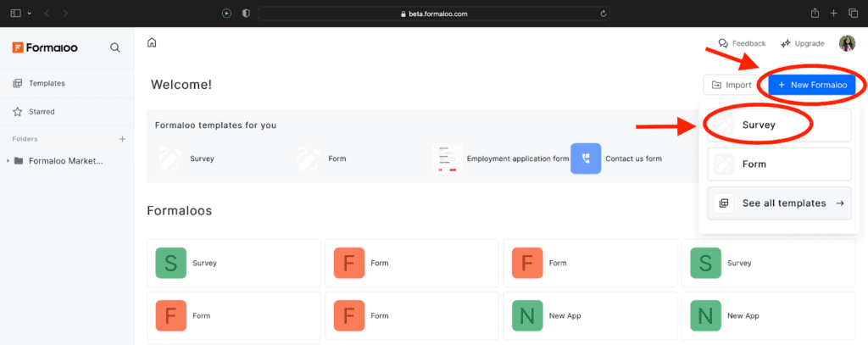Open the user profile avatar
Image resolution: width=868 pixels, height=345 pixels.
pyautogui.click(x=847, y=43)
